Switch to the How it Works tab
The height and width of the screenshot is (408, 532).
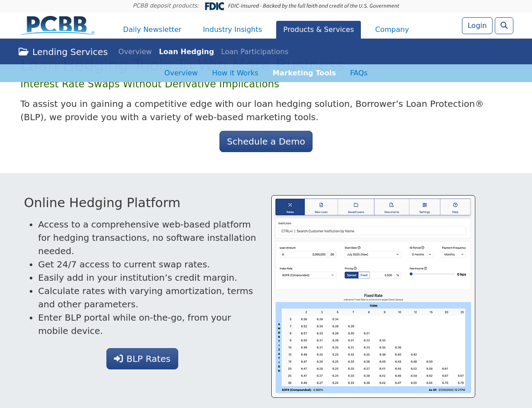(235, 73)
